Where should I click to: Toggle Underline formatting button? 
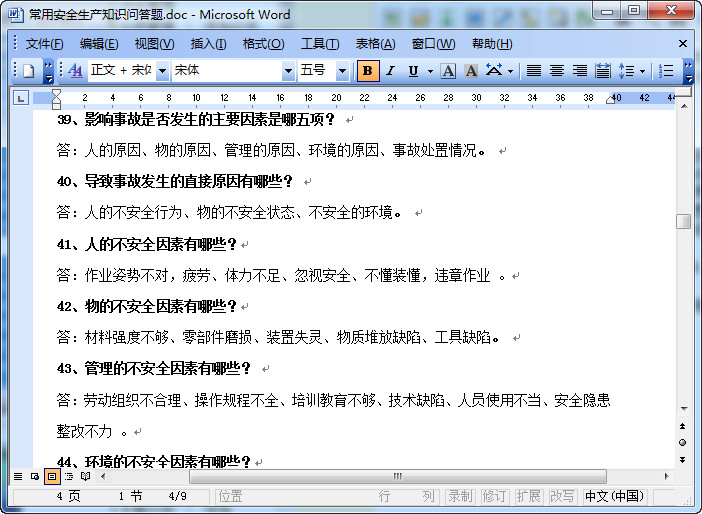[413, 71]
